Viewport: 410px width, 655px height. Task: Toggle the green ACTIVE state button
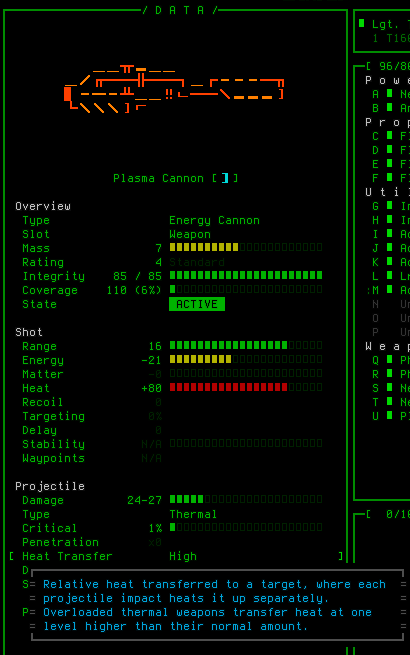tap(197, 304)
